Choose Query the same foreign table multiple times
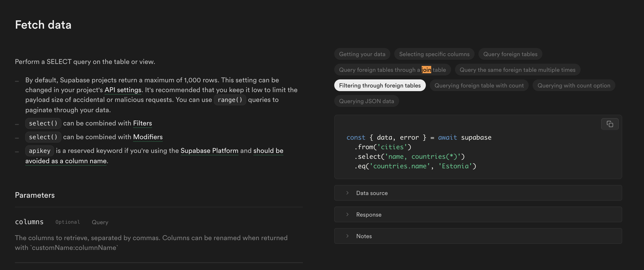 pyautogui.click(x=517, y=70)
